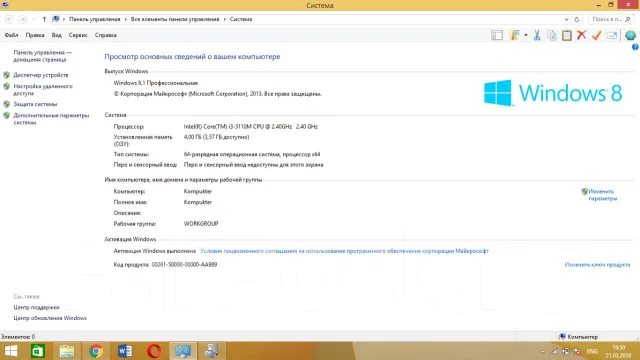Go up one level with up arrow

point(44,19)
